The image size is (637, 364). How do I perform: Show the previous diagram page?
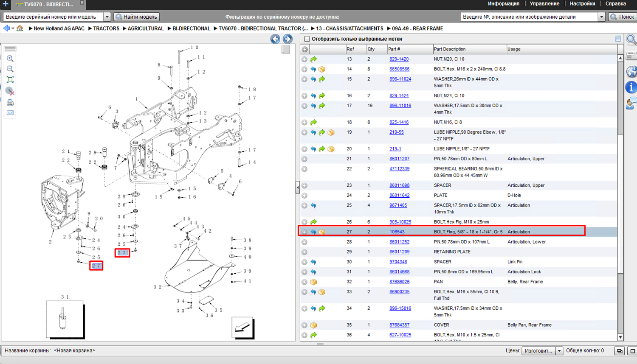pos(275,39)
